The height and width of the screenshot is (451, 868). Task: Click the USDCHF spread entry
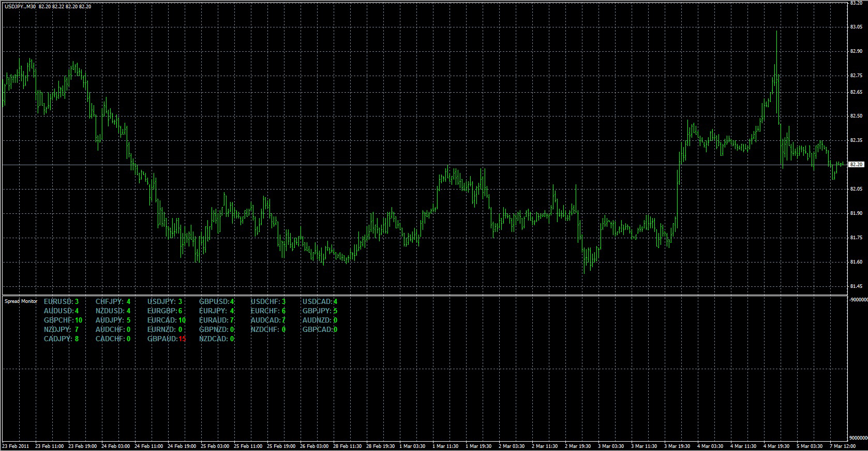tap(268, 301)
